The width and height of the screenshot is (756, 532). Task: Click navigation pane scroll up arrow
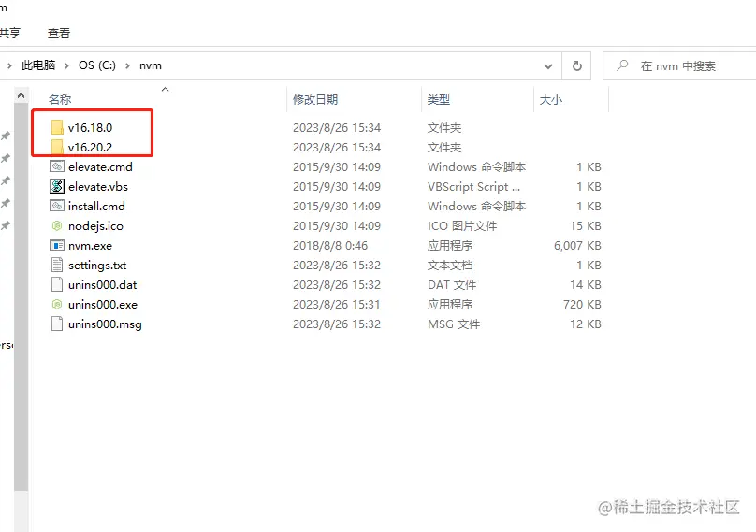coord(22,95)
